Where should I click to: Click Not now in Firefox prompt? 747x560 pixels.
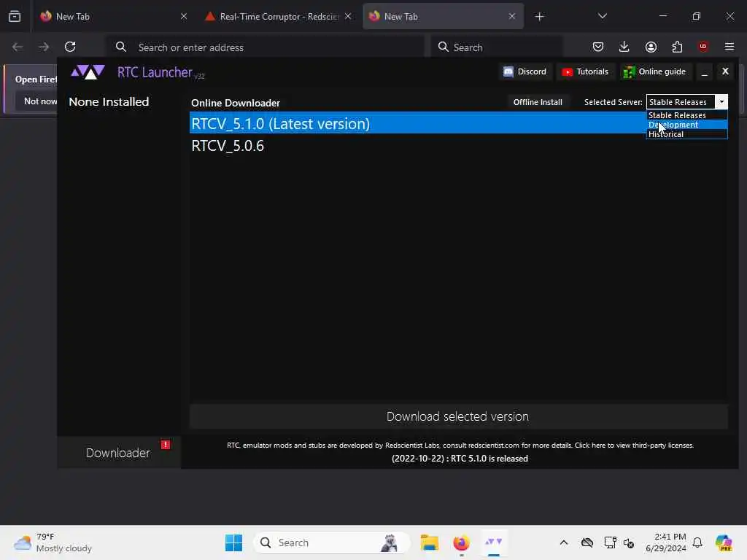[x=40, y=101]
